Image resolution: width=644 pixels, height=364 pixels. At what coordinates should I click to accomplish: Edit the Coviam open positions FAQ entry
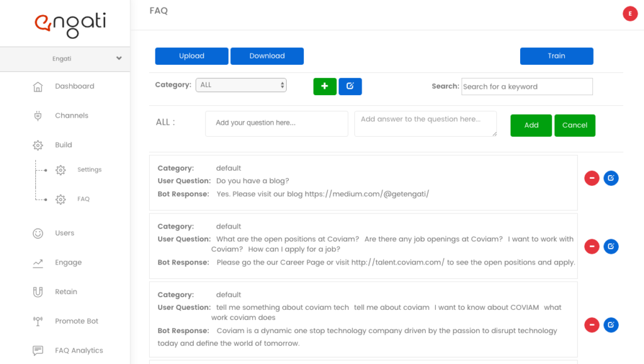tap(611, 246)
